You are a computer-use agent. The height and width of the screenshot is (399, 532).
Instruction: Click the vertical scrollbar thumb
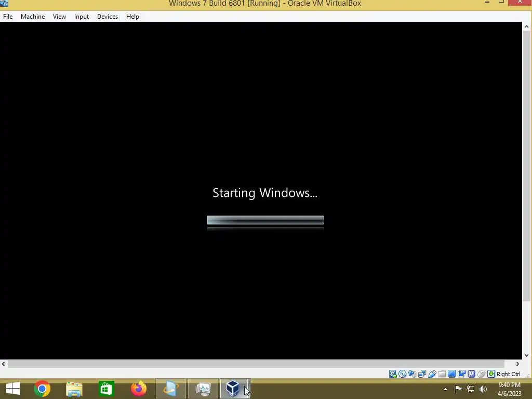click(527, 167)
